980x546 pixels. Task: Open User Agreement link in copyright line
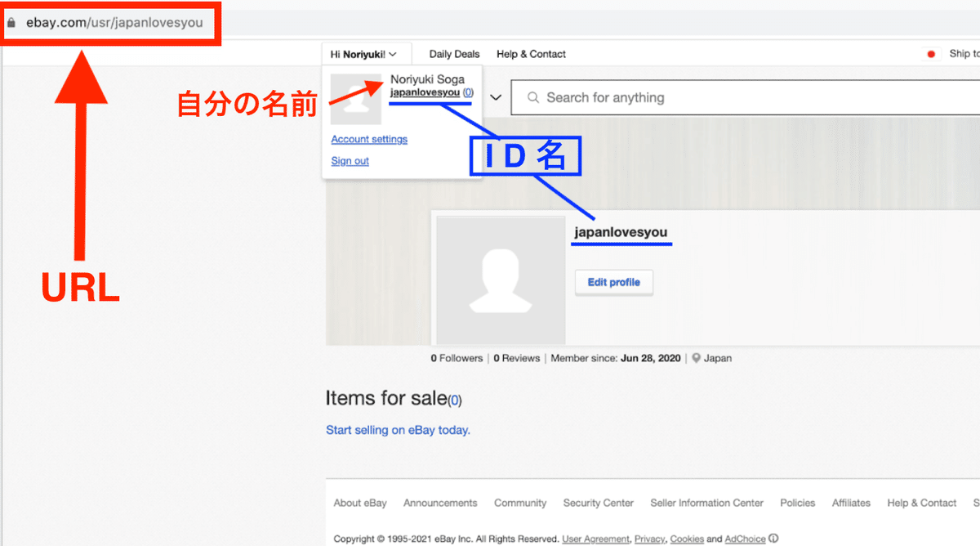pyautogui.click(x=596, y=539)
